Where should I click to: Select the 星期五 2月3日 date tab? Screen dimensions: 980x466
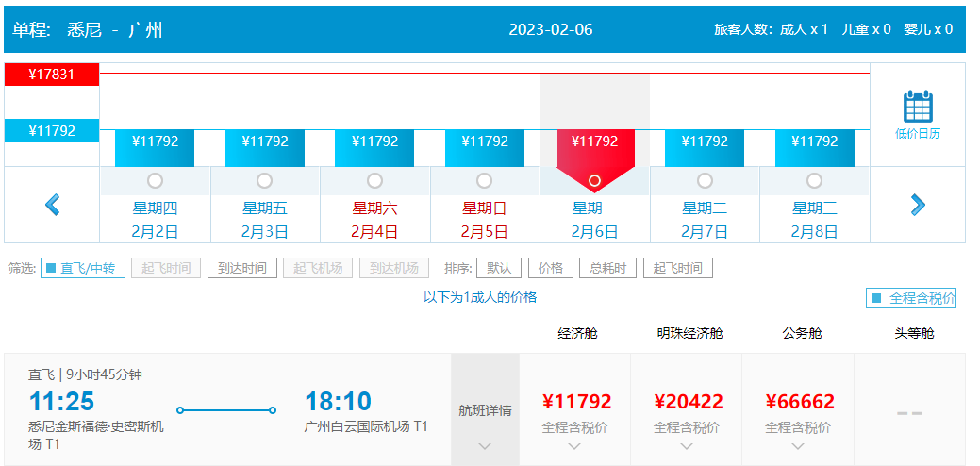click(265, 219)
